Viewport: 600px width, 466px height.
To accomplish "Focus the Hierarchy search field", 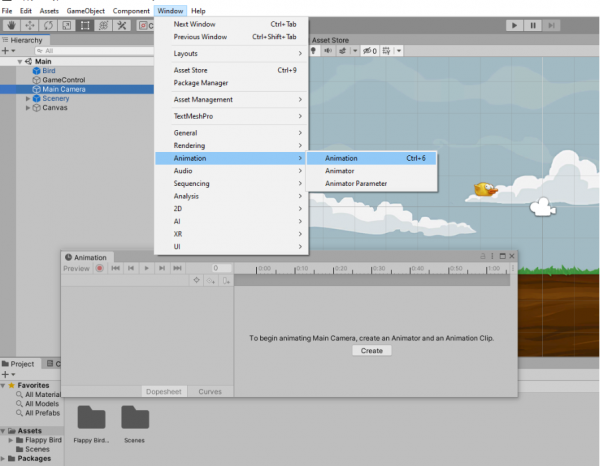I will (94, 51).
